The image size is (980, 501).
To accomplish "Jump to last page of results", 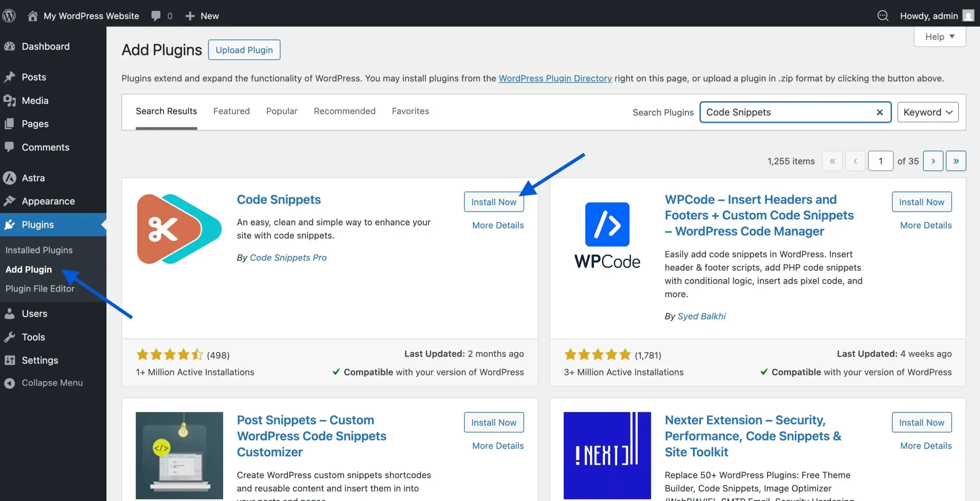I will [956, 161].
